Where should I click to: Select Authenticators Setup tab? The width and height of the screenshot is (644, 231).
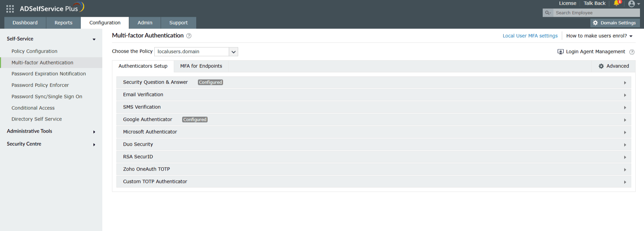pos(143,66)
